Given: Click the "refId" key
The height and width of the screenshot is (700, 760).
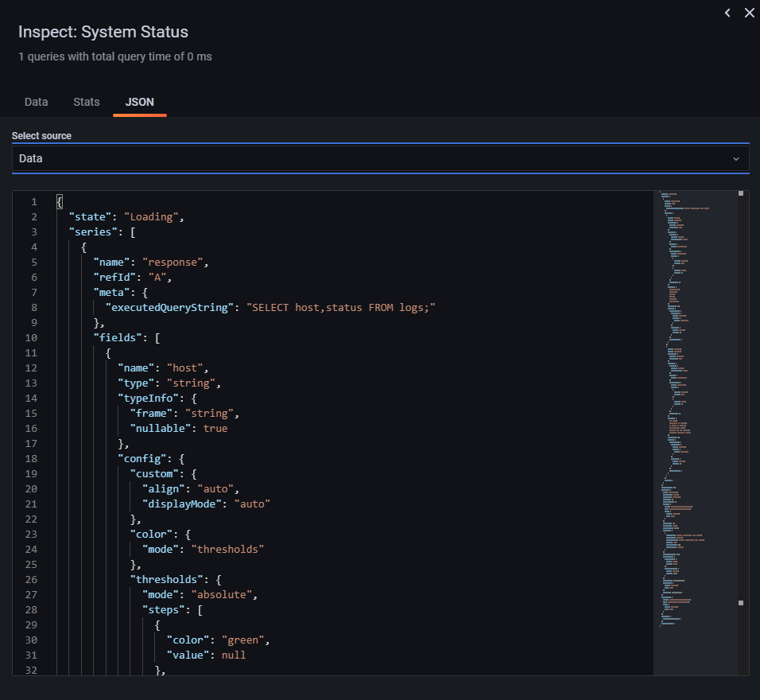Looking at the screenshot, I should pyautogui.click(x=114, y=277).
